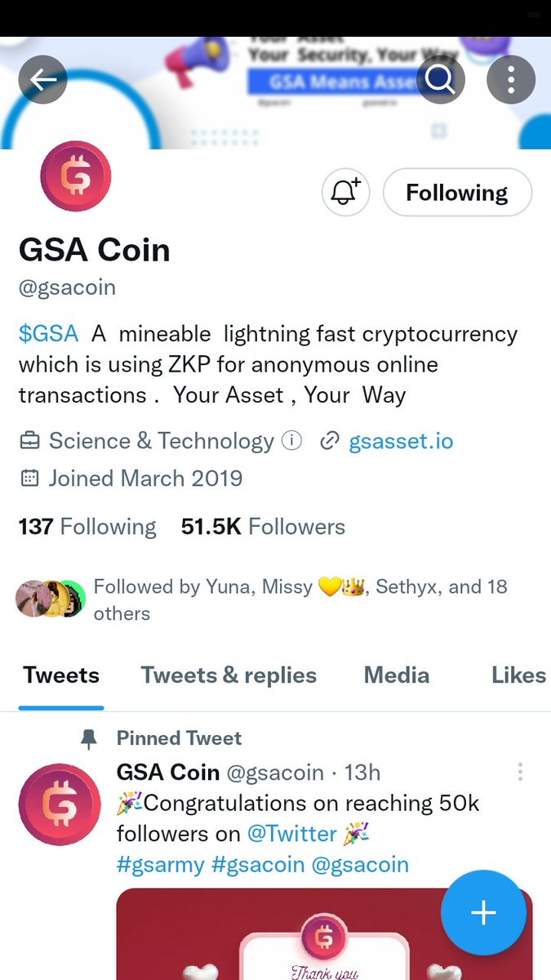Viewport: 551px width, 980px height.
Task: Select the Tweets tab
Action: point(61,675)
